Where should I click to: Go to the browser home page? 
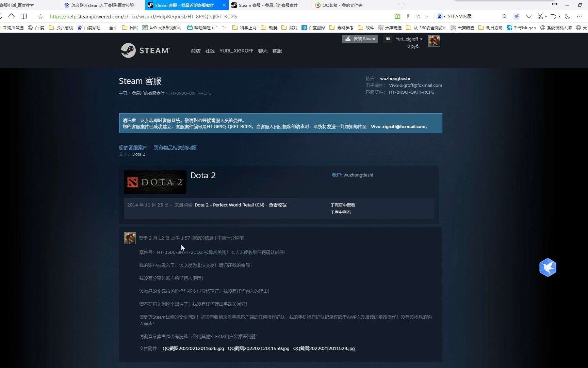(x=11, y=16)
